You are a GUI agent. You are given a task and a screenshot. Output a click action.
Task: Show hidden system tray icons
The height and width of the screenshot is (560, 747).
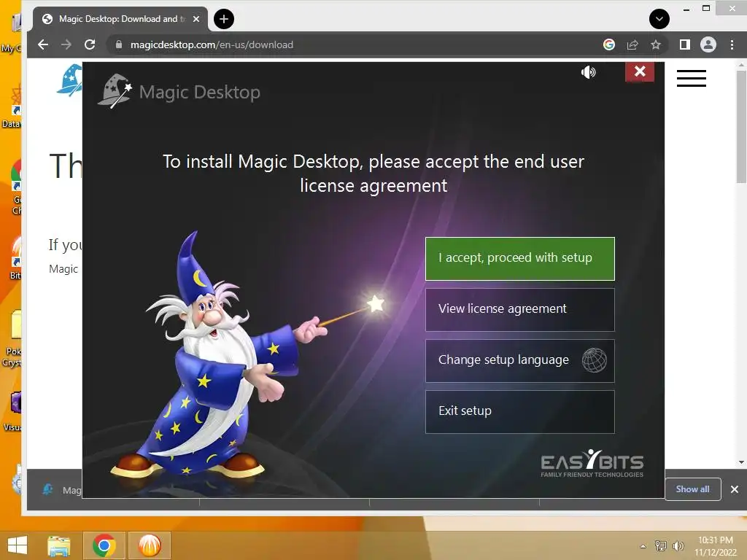click(643, 546)
